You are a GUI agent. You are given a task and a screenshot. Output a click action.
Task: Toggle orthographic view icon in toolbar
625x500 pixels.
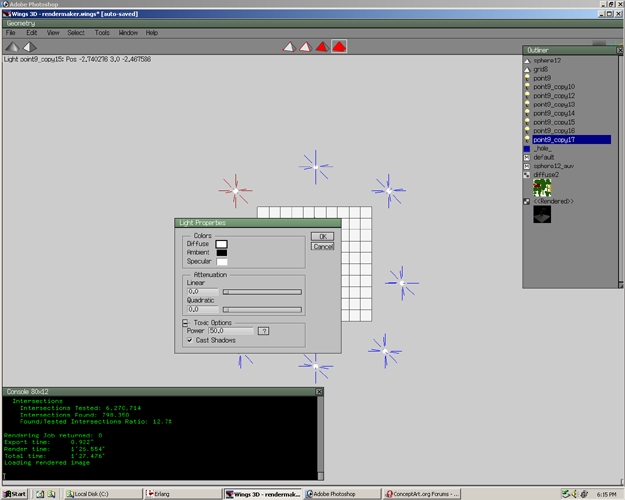29,47
